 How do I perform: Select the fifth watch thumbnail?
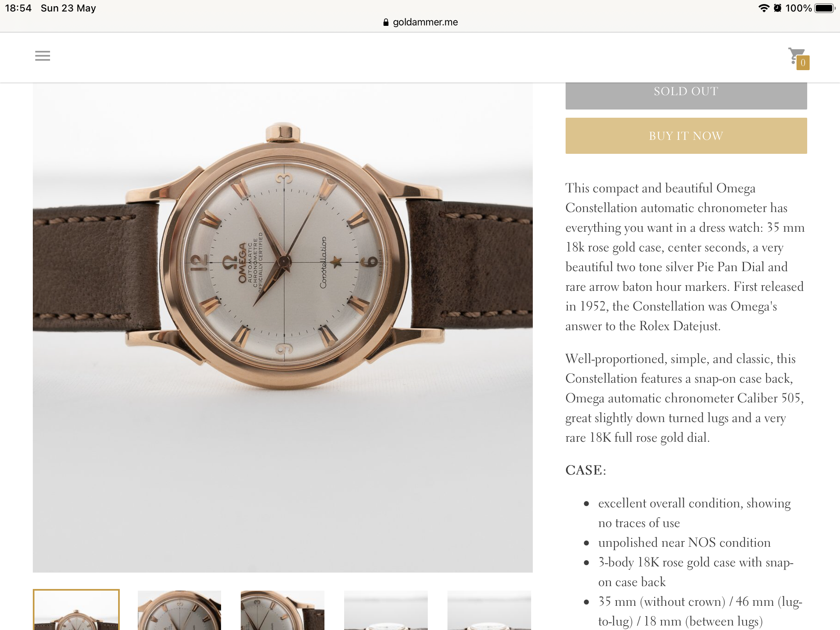pos(489,610)
